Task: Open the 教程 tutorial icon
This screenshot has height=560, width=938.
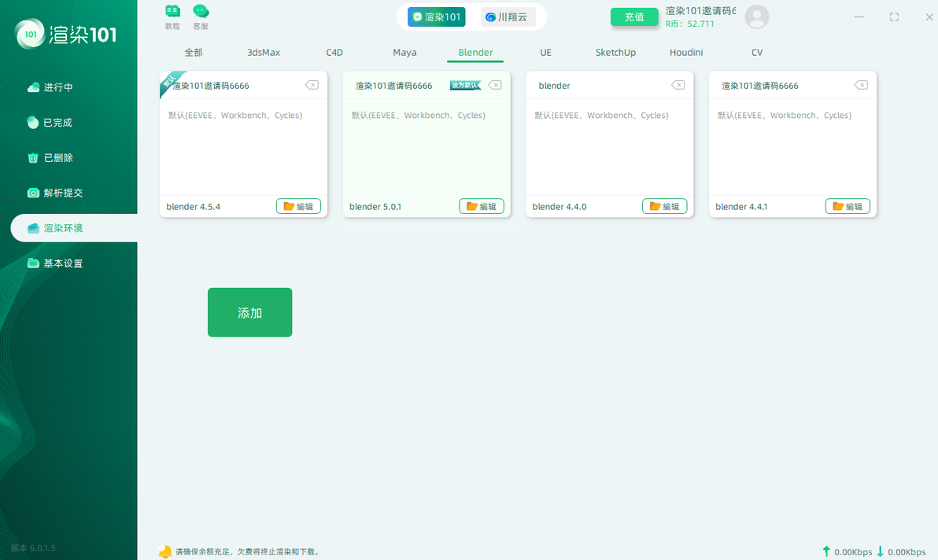Action: [172, 17]
